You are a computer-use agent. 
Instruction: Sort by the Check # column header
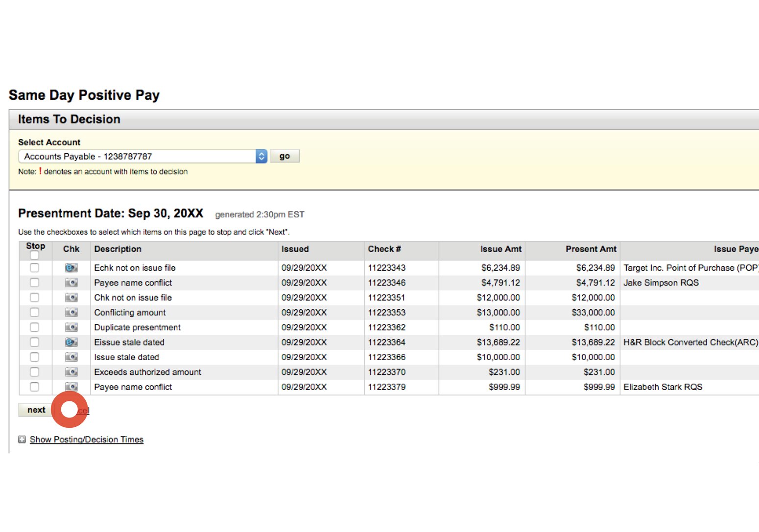[x=384, y=249]
